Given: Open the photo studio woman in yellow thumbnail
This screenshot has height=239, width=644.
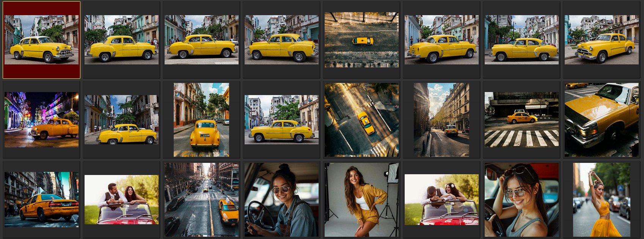Looking at the screenshot, I should tap(361, 200).
